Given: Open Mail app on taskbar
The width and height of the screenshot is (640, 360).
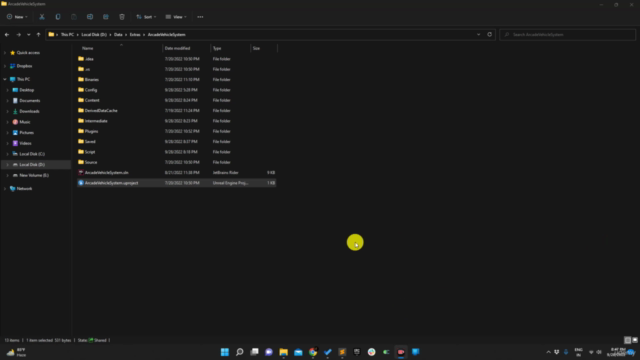Looking at the screenshot, I should [298, 352].
